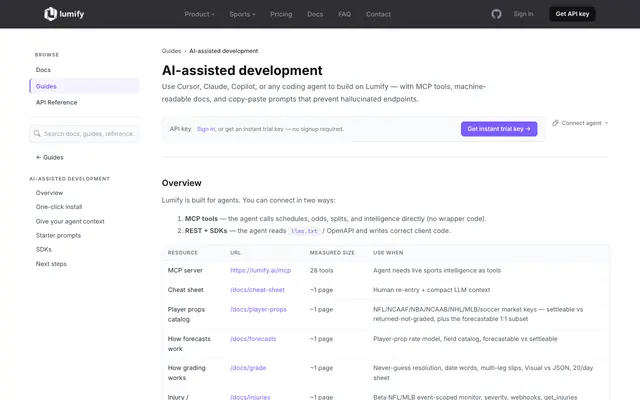Jump to Overview section in sidebar
Screen dimensions: 640x400
[49, 193]
